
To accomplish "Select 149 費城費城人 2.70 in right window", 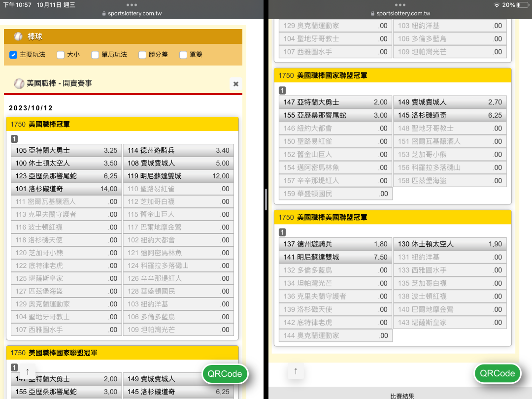I will click(450, 102).
